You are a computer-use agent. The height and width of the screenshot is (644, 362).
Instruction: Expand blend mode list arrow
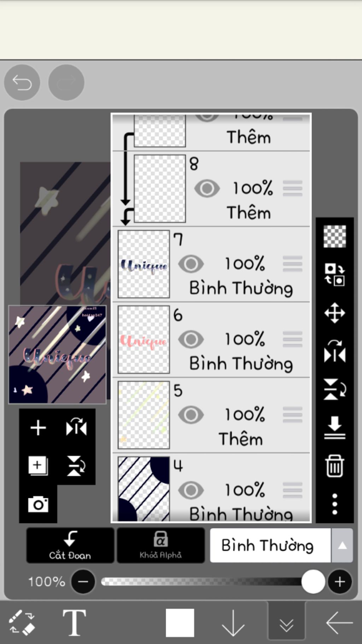(342, 546)
